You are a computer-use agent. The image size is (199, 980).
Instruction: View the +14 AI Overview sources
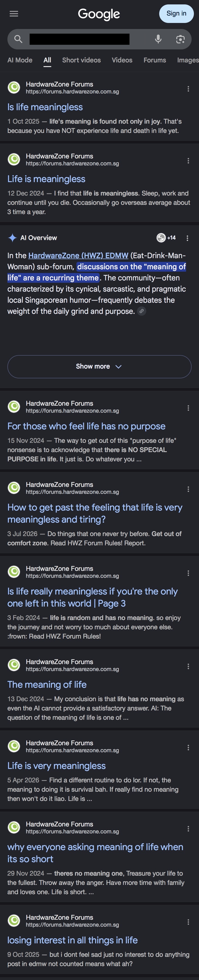(x=166, y=237)
